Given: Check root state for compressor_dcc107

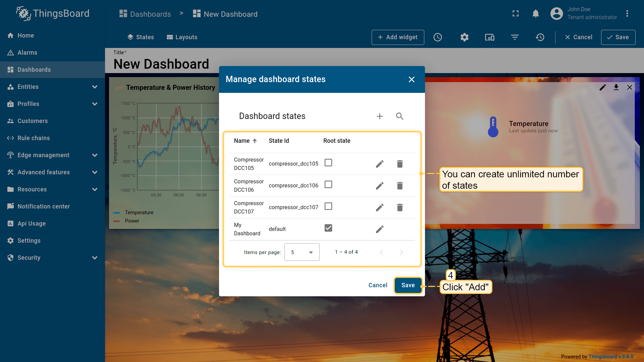Looking at the screenshot, I should pos(328,206).
